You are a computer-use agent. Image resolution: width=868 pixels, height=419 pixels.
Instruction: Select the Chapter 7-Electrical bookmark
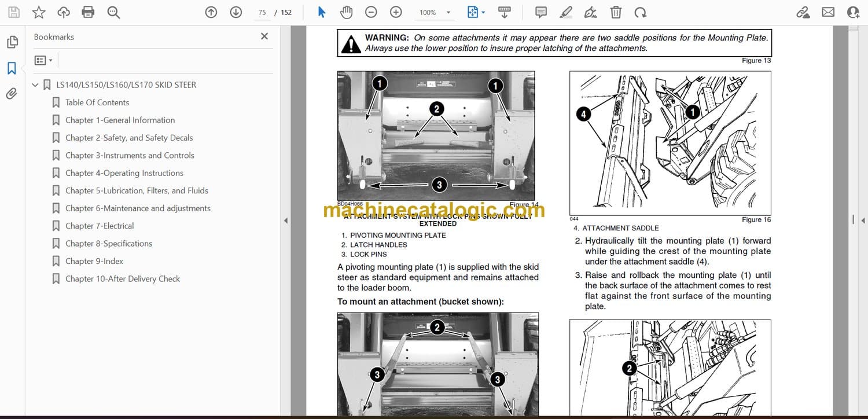[x=100, y=226]
